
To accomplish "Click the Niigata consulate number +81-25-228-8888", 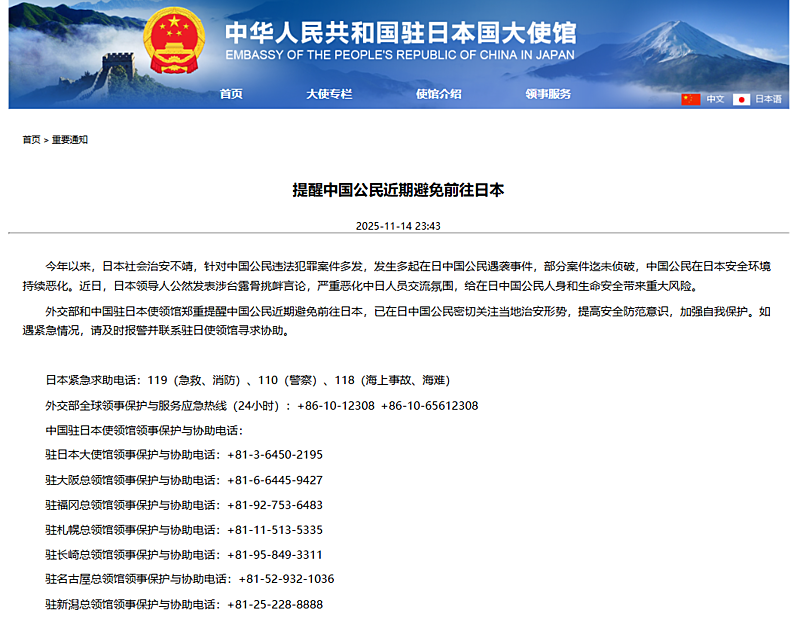I will pyautogui.click(x=275, y=604).
